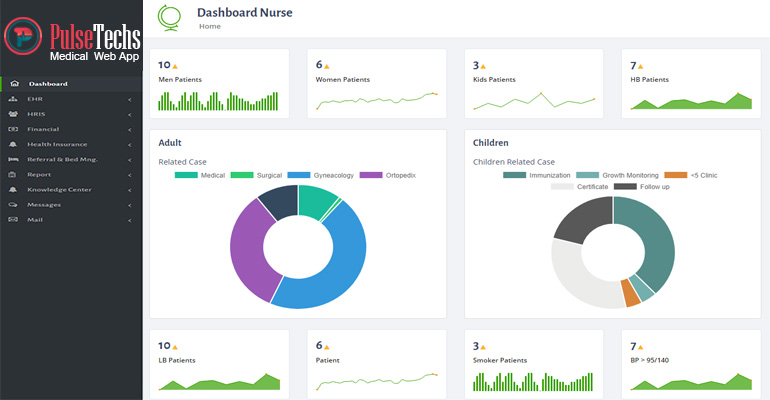
Task: Click the Kids Patients line sparkline
Action: click(534, 101)
